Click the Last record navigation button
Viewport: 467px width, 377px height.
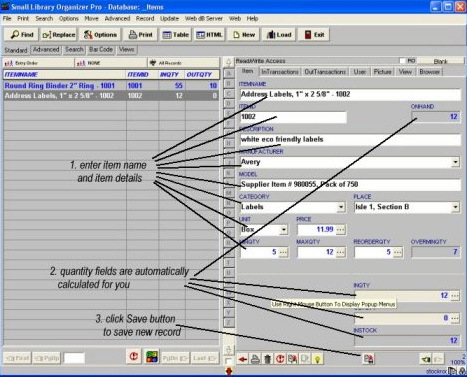(x=204, y=358)
